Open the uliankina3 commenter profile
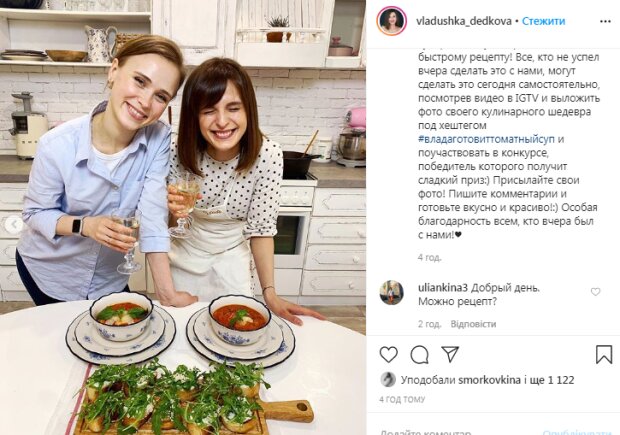 443,288
